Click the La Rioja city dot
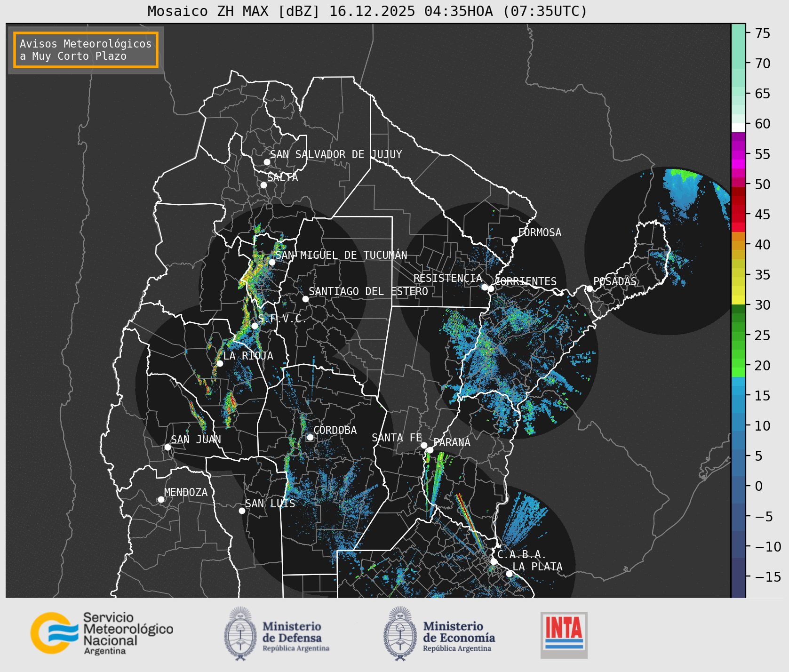 click(x=220, y=363)
